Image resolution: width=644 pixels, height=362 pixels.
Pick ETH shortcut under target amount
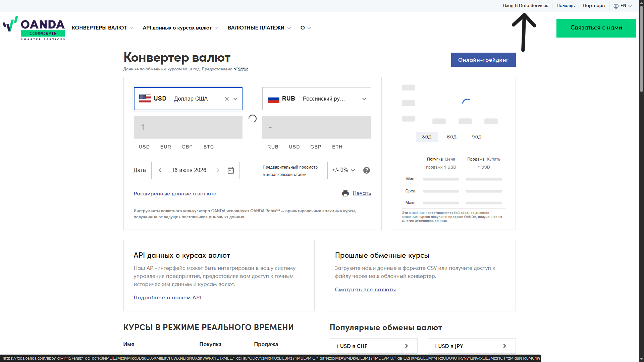pyautogui.click(x=337, y=147)
